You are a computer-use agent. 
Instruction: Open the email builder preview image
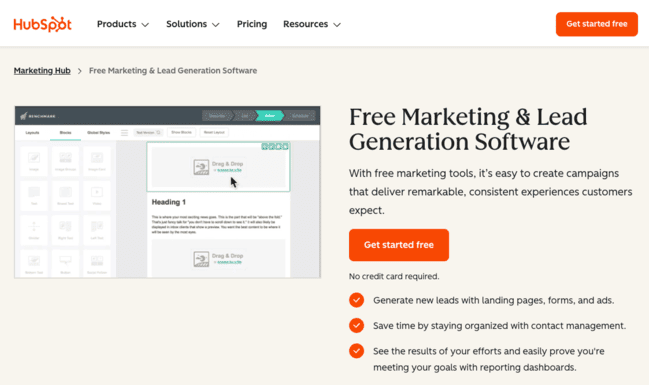pyautogui.click(x=168, y=192)
